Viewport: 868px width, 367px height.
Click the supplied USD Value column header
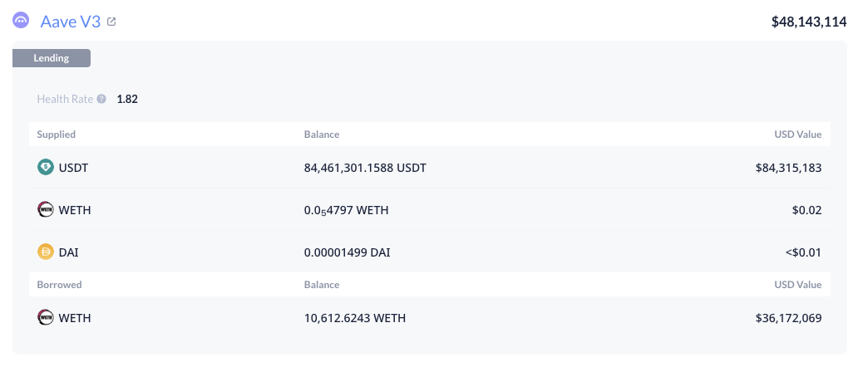click(798, 135)
